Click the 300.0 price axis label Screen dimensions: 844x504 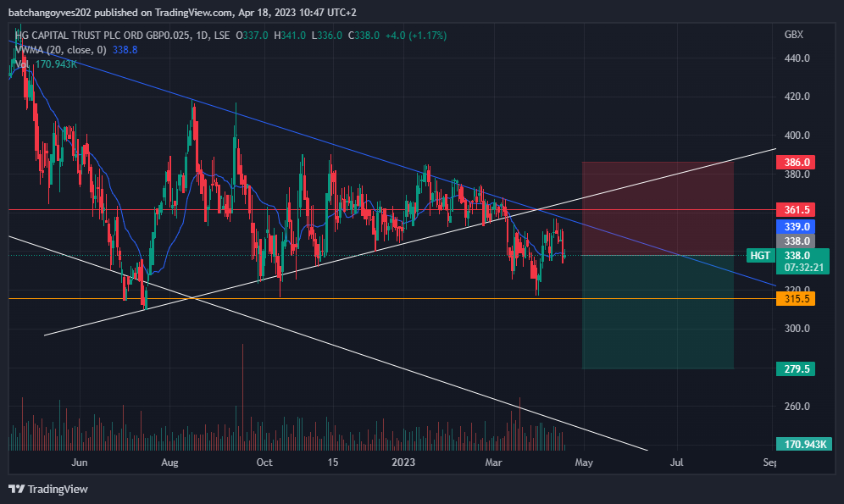tap(797, 329)
